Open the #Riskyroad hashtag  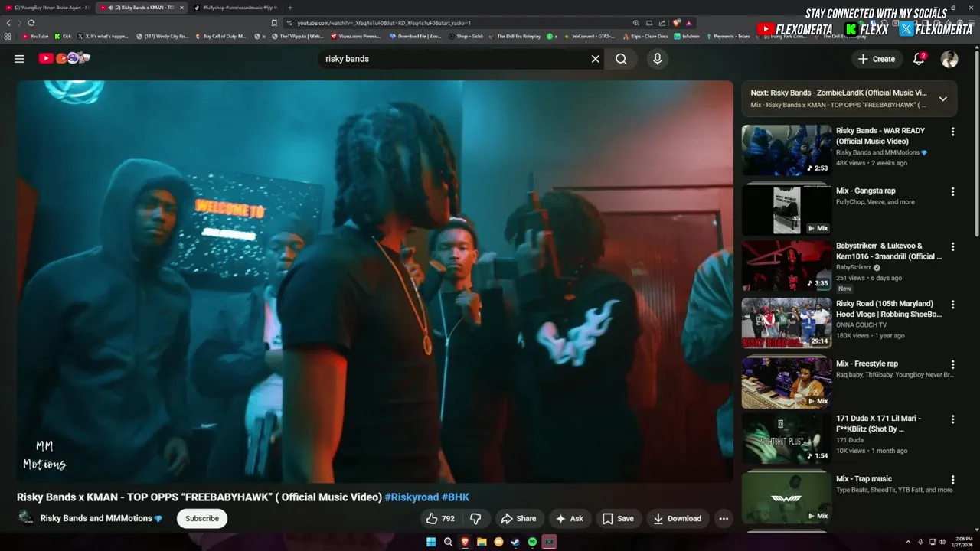[x=411, y=497]
